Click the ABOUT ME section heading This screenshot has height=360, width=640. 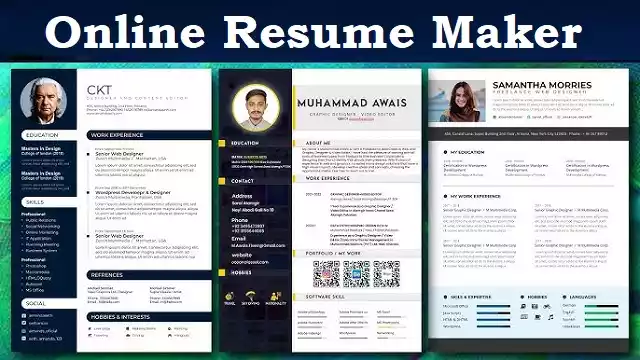pyautogui.click(x=318, y=143)
